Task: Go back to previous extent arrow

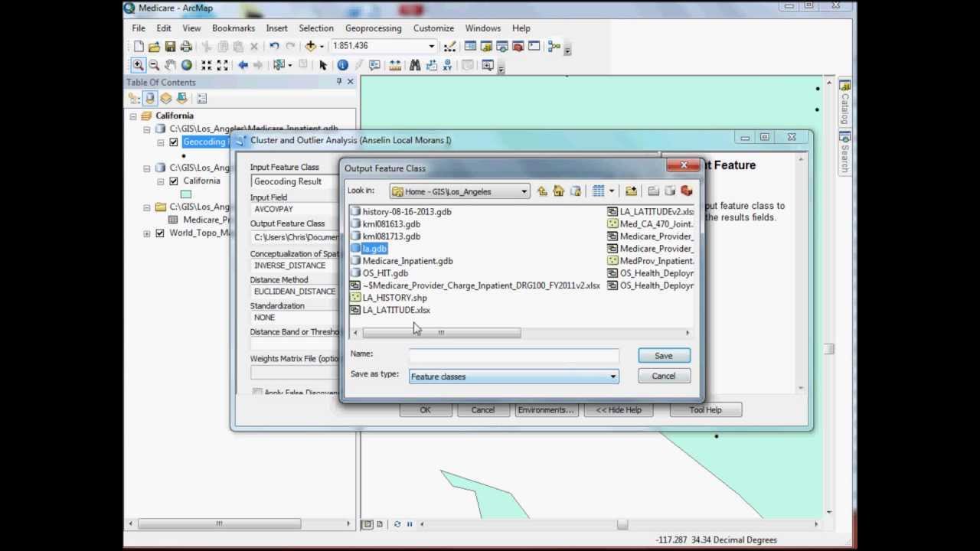Action: (x=243, y=66)
